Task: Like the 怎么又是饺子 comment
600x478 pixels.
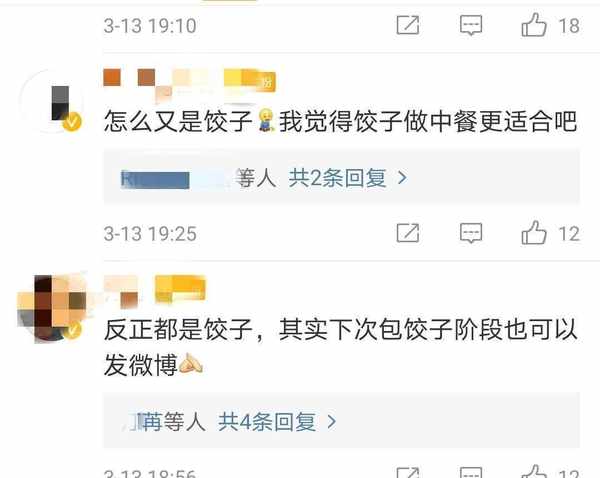Action: tap(534, 233)
